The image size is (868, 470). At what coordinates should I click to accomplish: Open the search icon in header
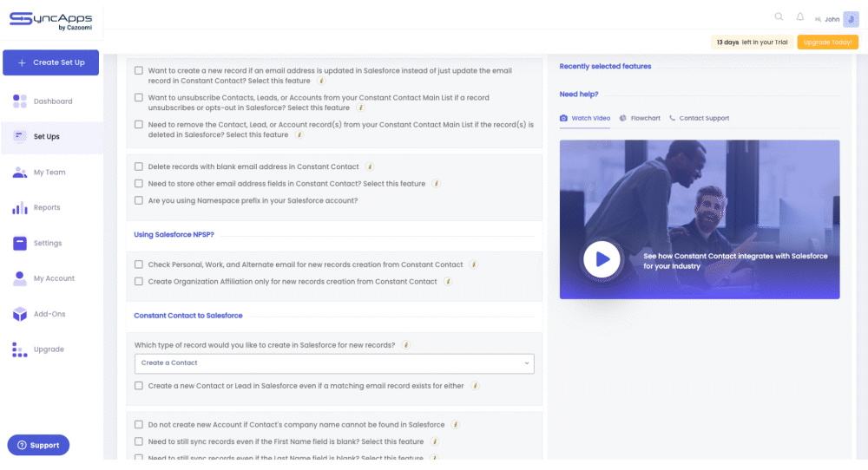pyautogui.click(x=779, y=16)
